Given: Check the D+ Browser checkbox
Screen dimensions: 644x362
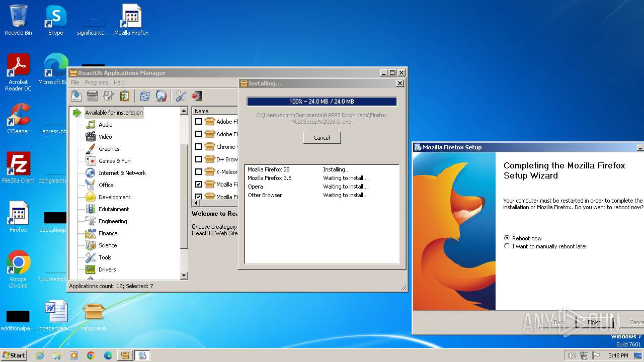Looking at the screenshot, I should pyautogui.click(x=198, y=159).
